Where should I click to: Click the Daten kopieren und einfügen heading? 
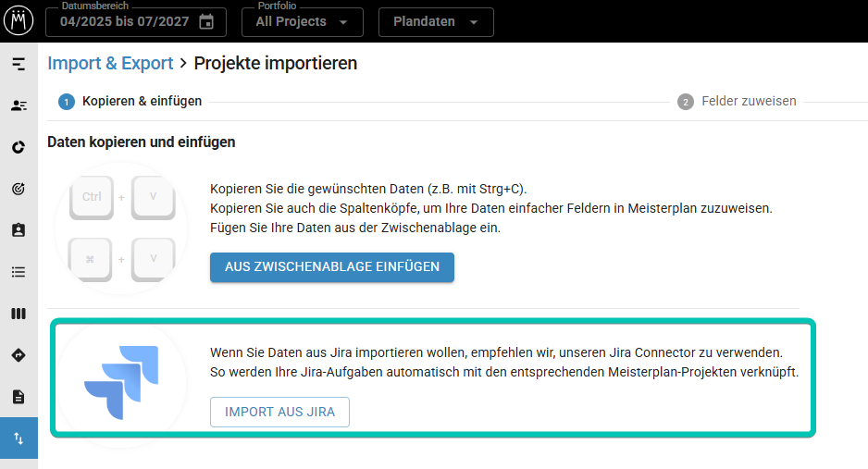(142, 142)
